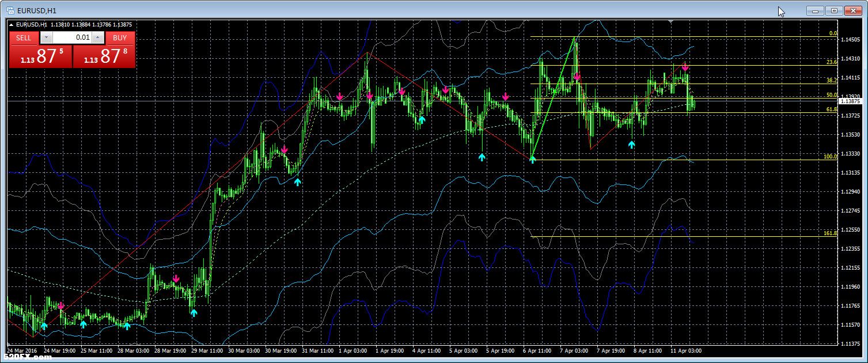Click the Fibonacci 61.8 level label
868x363 pixels.
(x=831, y=109)
